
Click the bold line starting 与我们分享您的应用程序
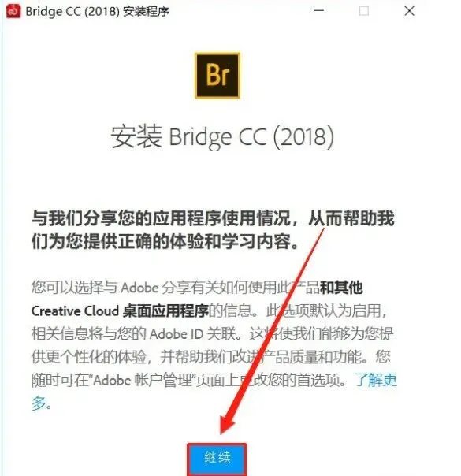(213, 218)
